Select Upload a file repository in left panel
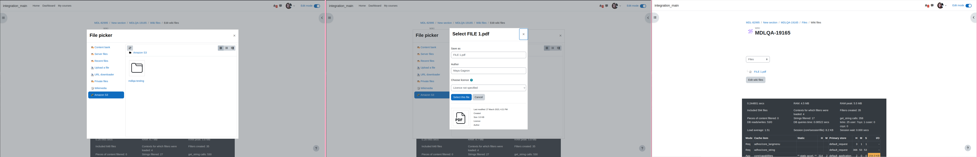The width and height of the screenshot is (980, 157). [102, 68]
